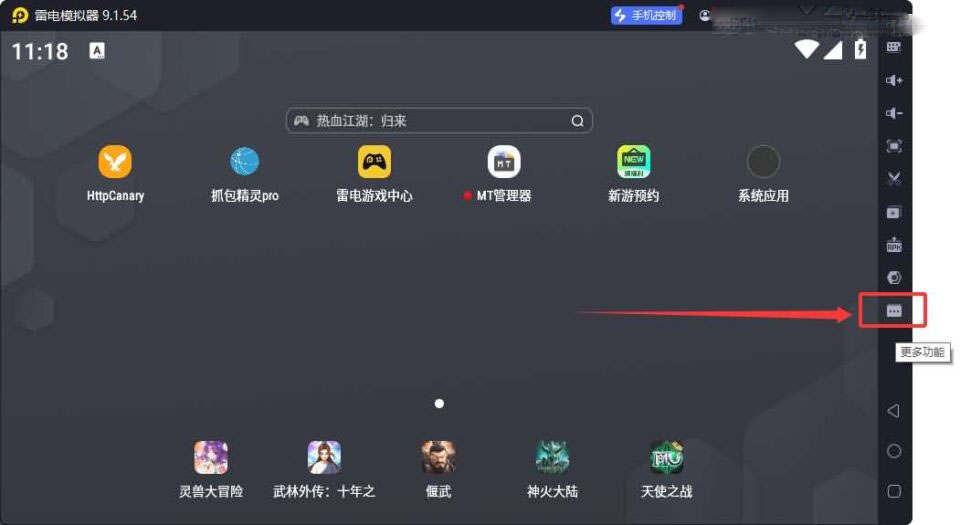960x525 pixels.
Task: Open 雷电游戏中心 game center
Action: (374, 162)
